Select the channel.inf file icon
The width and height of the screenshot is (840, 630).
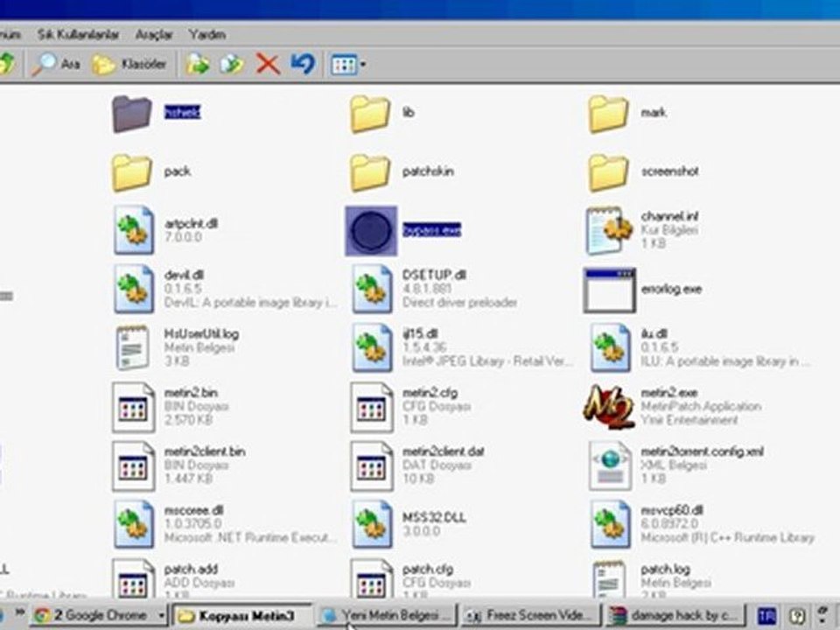tap(610, 230)
